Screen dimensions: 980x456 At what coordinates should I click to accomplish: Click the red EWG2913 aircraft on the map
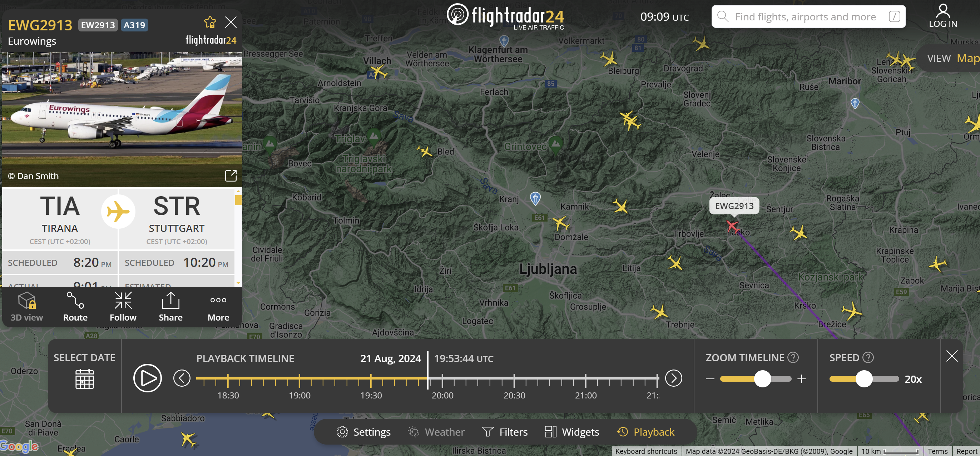click(732, 226)
